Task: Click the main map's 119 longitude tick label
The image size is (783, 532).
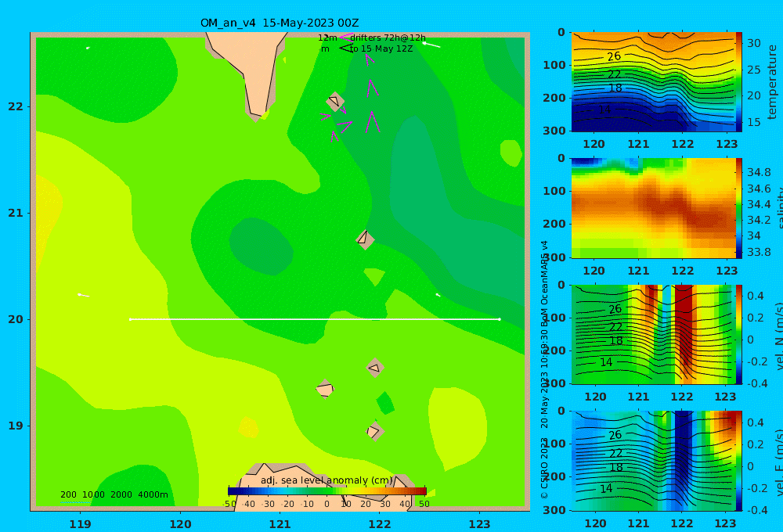Action: 80,524
